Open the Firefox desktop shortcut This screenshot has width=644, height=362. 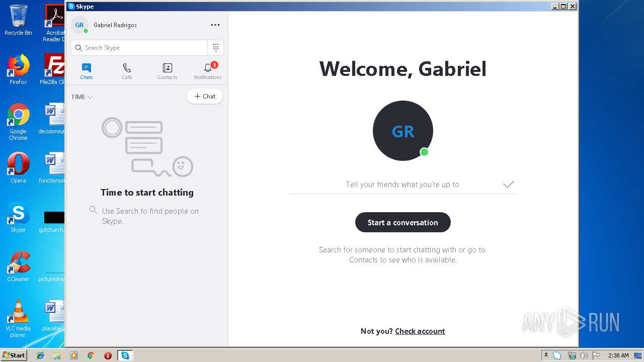tap(18, 69)
